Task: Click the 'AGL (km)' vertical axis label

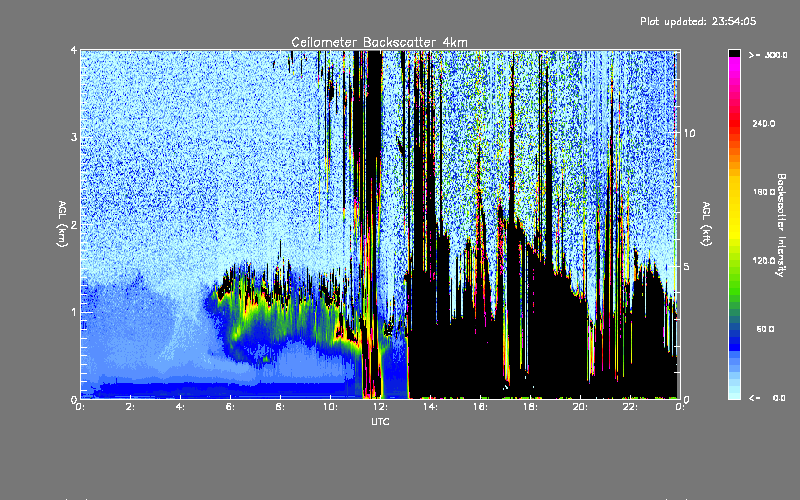Action: 62,224
